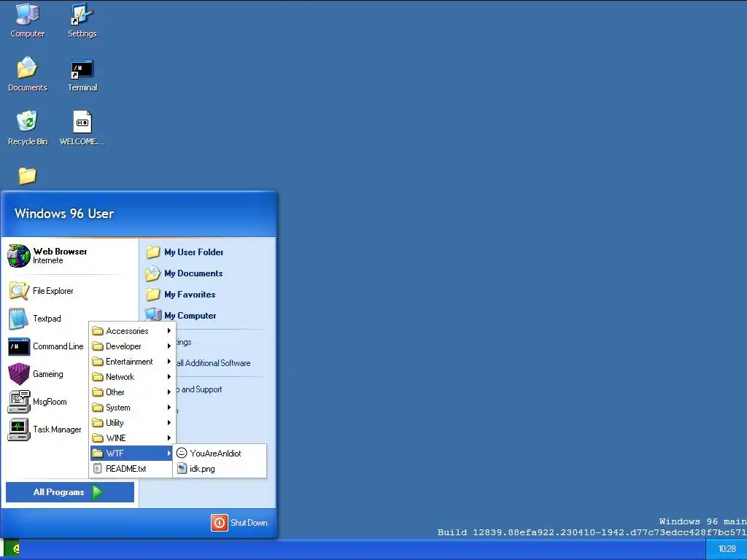747x560 pixels.
Task: Launch YouAreAnIdiot from WTF submenu
Action: [219, 454]
